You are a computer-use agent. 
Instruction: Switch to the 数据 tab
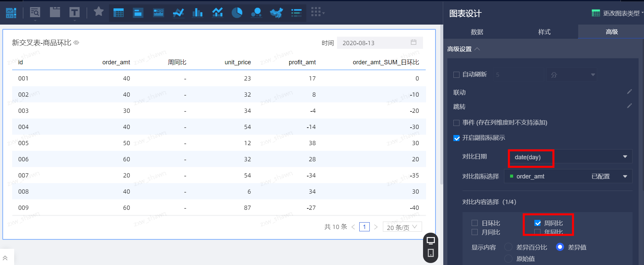click(x=477, y=32)
